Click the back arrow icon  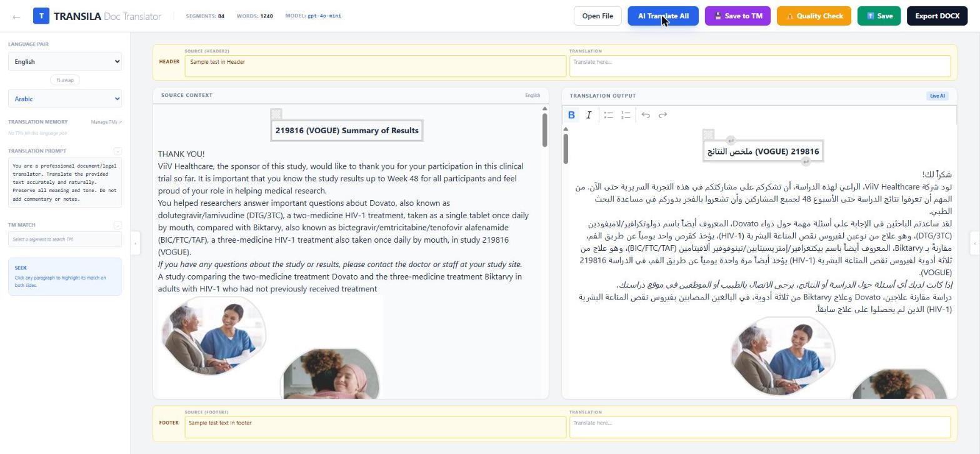[16, 16]
